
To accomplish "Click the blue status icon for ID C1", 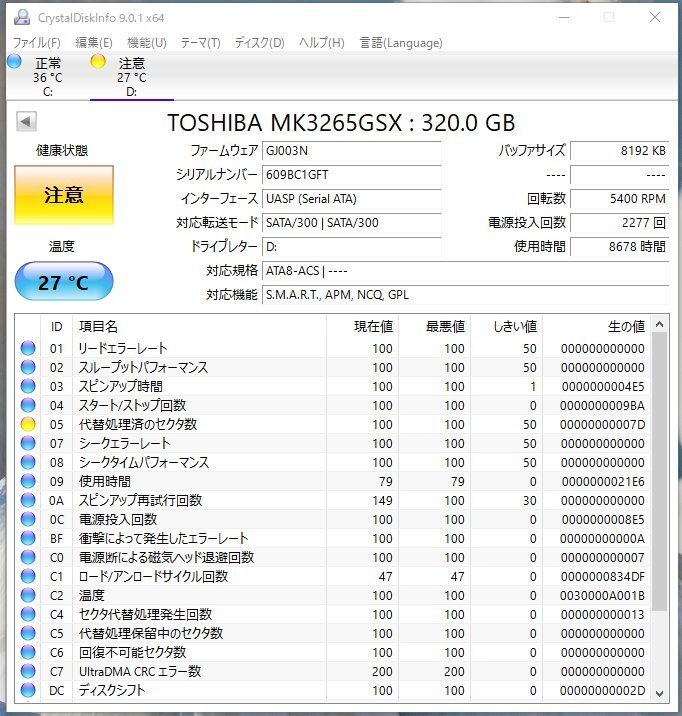I will point(28,576).
